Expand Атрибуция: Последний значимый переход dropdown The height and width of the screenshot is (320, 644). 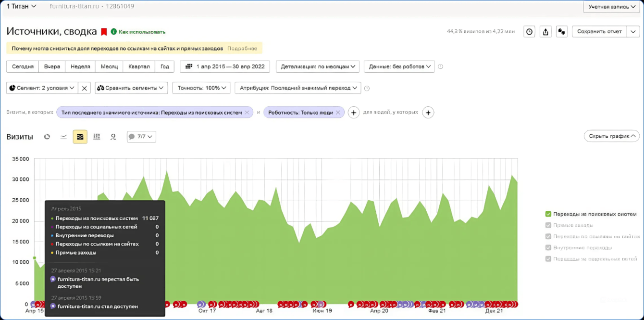(x=298, y=88)
